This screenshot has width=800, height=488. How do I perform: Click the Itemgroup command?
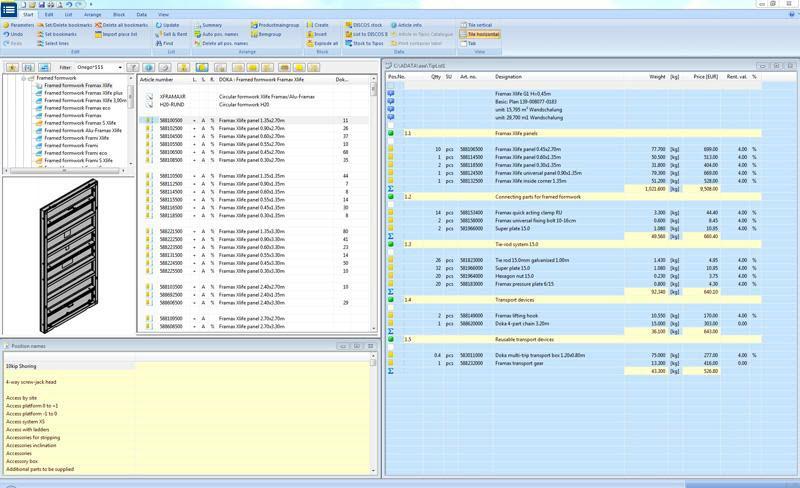266,34
